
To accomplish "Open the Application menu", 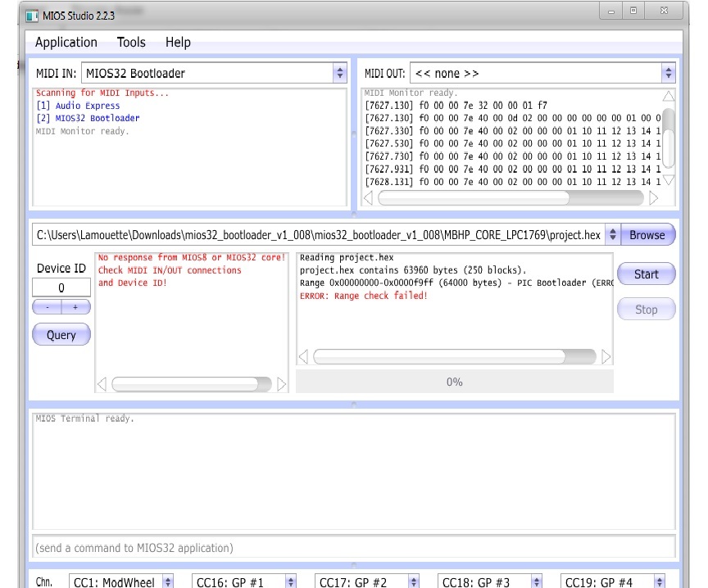I will tap(66, 43).
